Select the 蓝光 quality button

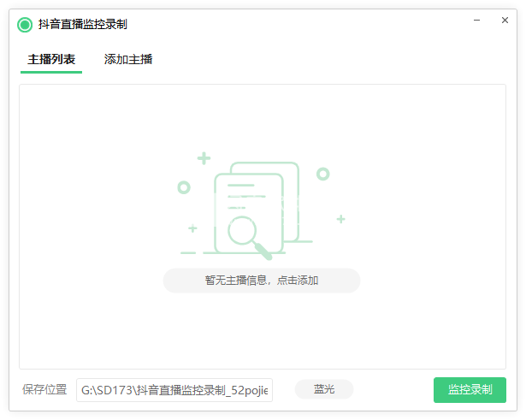(324, 389)
